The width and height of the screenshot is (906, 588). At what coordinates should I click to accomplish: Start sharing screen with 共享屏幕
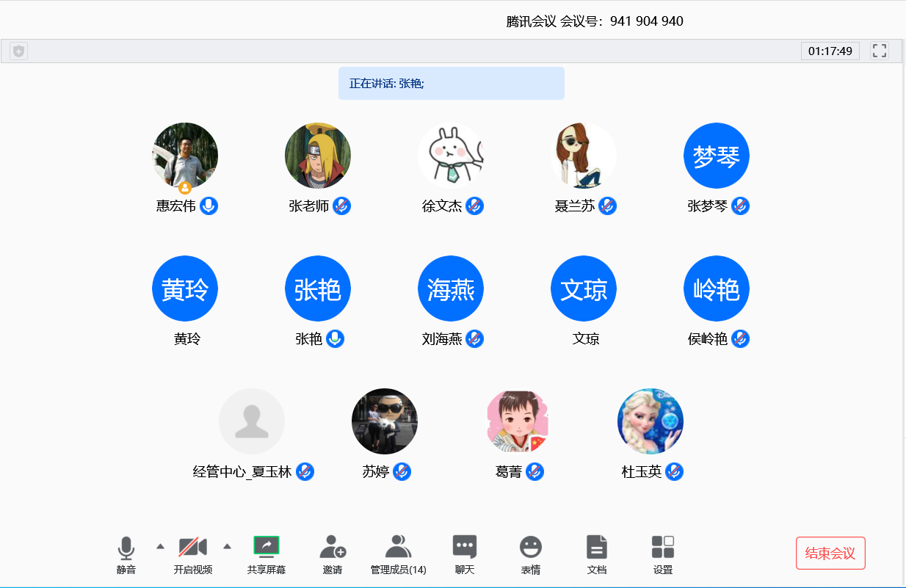(x=267, y=556)
